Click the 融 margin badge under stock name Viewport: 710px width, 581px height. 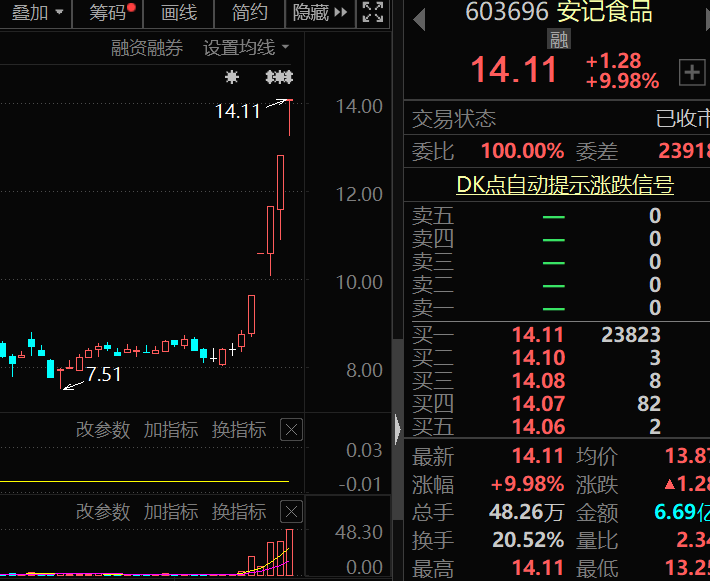[558, 39]
